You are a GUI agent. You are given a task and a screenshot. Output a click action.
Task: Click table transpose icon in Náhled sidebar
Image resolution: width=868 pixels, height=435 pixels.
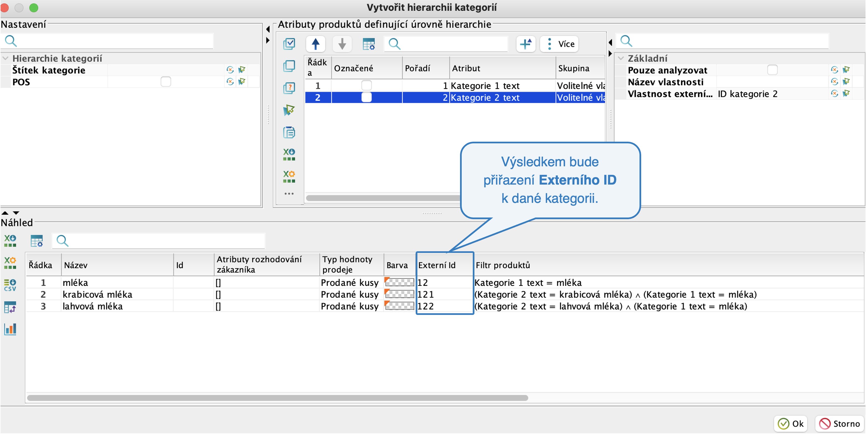10,307
